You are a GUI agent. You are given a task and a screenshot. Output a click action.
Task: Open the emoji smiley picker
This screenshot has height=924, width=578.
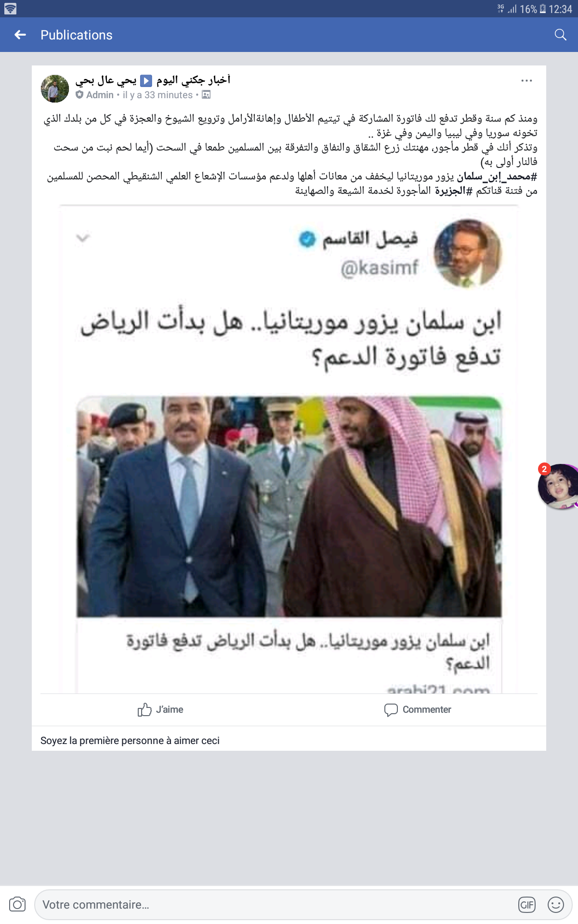click(x=556, y=905)
